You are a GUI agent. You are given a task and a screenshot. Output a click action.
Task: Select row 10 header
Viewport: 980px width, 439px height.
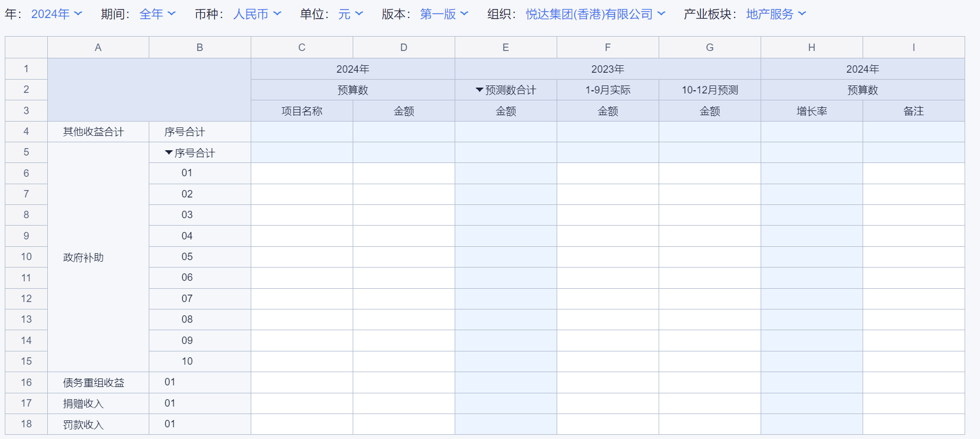coord(26,257)
